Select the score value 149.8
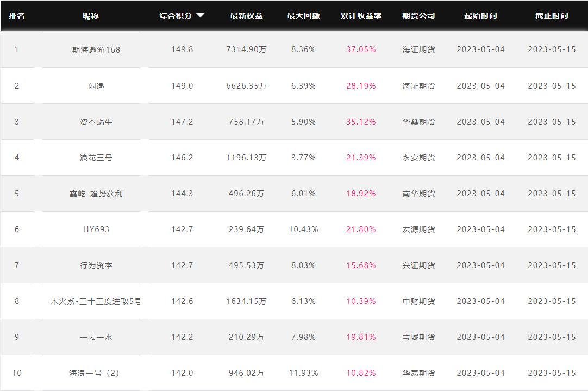 click(182, 49)
